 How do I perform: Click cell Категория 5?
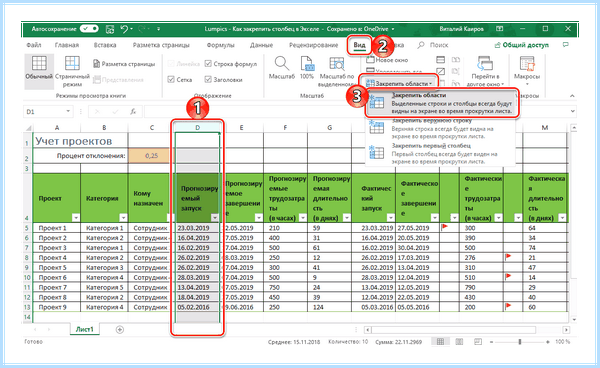click(104, 287)
